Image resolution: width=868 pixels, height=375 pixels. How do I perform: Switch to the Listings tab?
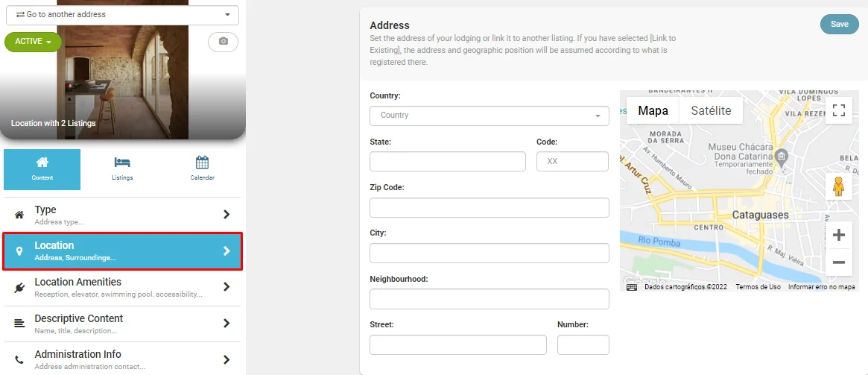[x=122, y=168]
